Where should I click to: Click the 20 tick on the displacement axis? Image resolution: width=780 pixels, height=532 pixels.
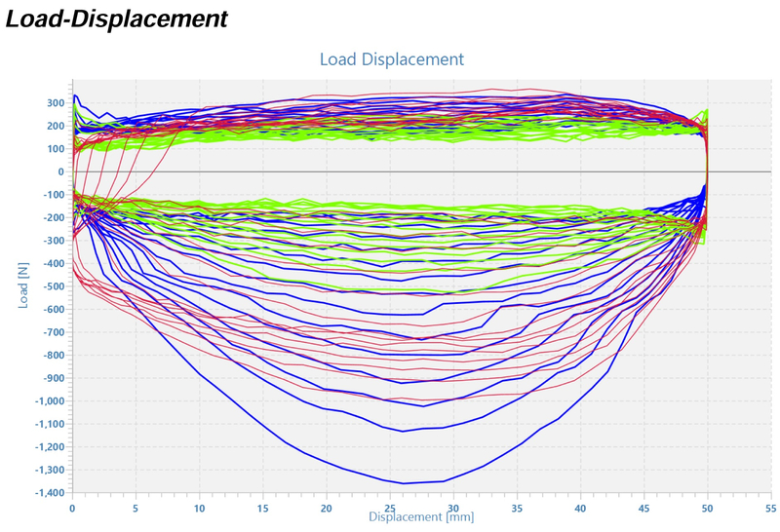[x=327, y=509]
